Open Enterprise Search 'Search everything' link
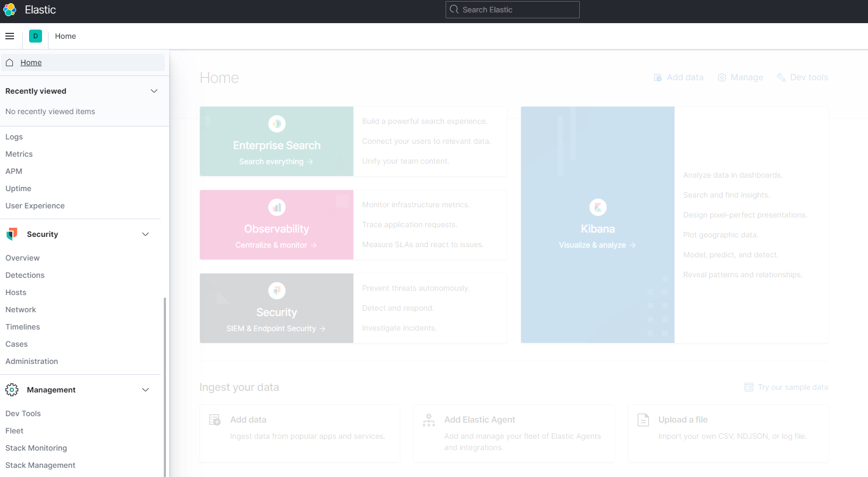Viewport: 868px width, 477px height. click(x=276, y=162)
